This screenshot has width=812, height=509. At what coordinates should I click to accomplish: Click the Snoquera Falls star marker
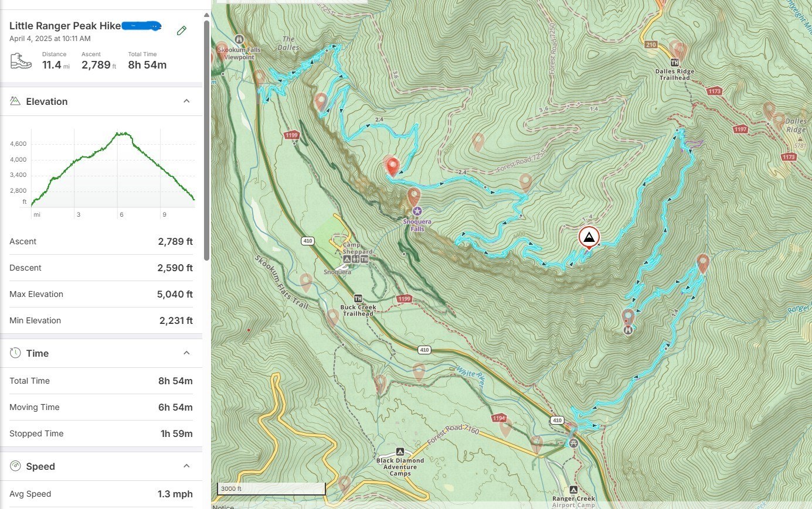pos(417,211)
